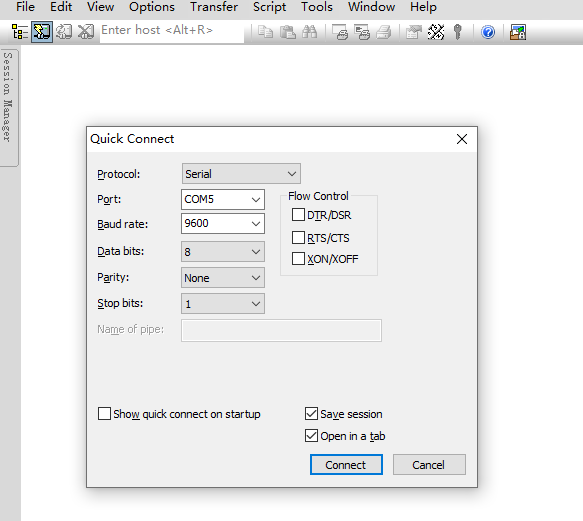Enable the DTR/DSR flow control checkbox
Image resolution: width=583 pixels, height=521 pixels.
298,215
